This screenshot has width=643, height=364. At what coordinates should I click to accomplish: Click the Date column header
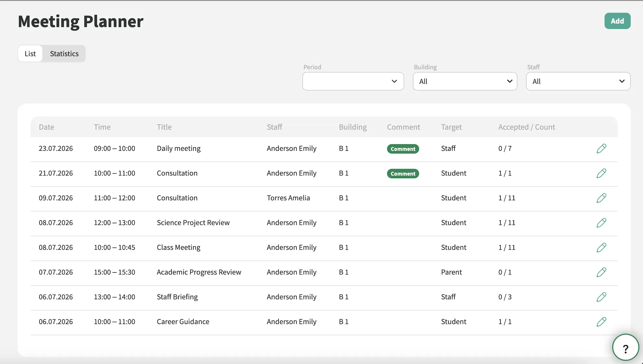point(46,127)
